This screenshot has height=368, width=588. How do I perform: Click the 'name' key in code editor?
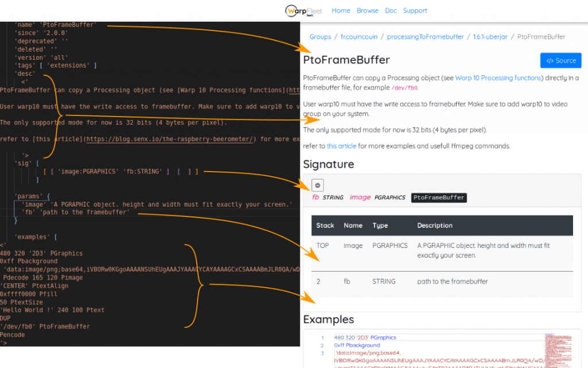(x=25, y=25)
